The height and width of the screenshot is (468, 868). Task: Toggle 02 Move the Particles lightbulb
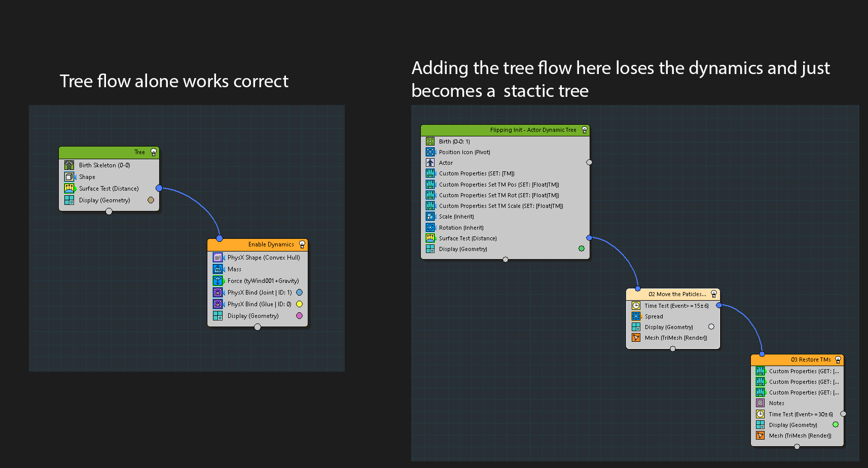click(714, 294)
